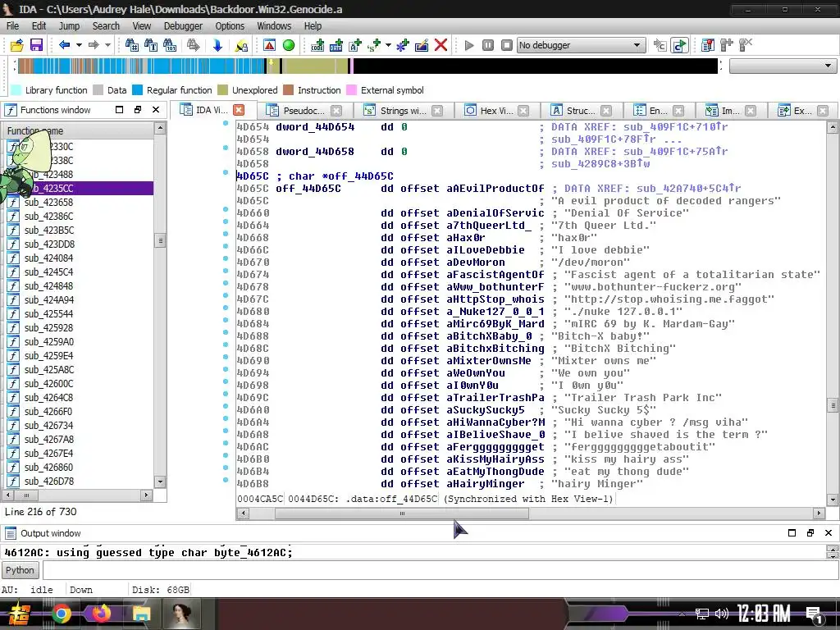Switch to the Imports tab
This screenshot has height=630, width=840.
pyautogui.click(x=730, y=111)
